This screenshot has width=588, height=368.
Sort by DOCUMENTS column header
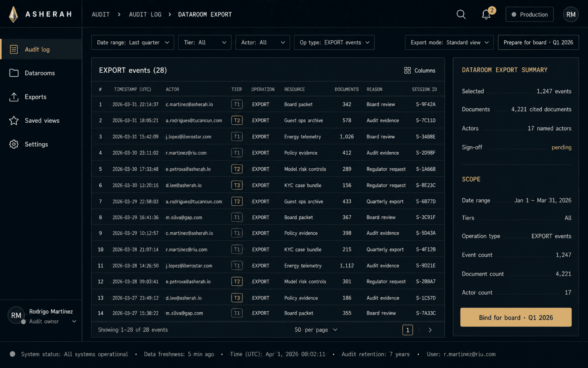346,89
